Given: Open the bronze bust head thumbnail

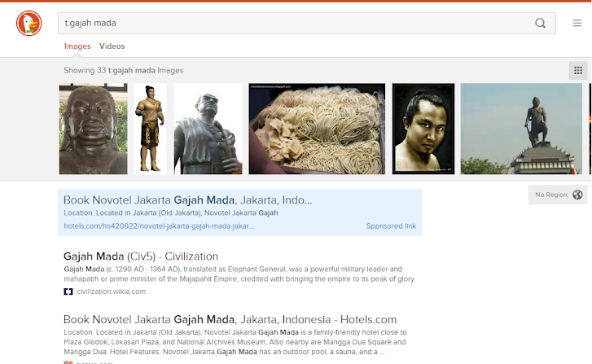Looking at the screenshot, I should pyautogui.click(x=94, y=129).
